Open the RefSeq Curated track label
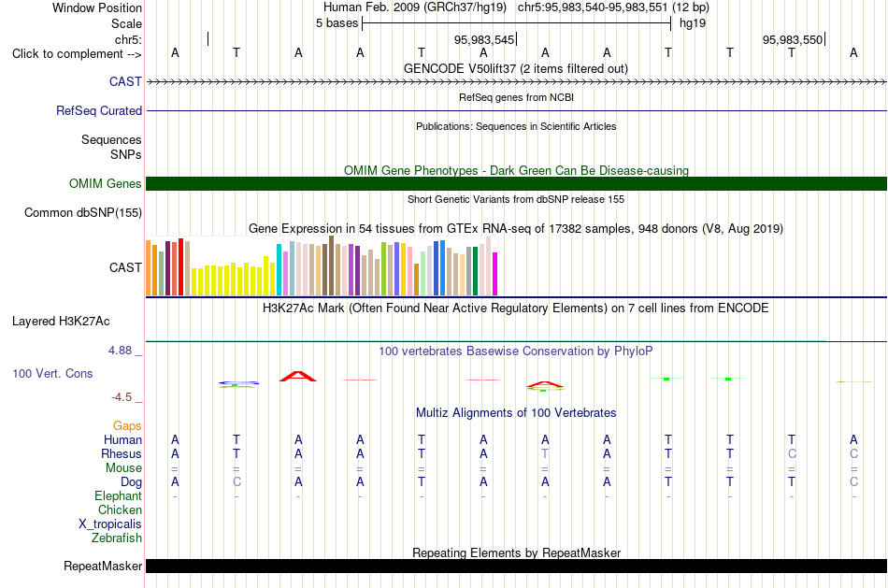 tap(98, 110)
